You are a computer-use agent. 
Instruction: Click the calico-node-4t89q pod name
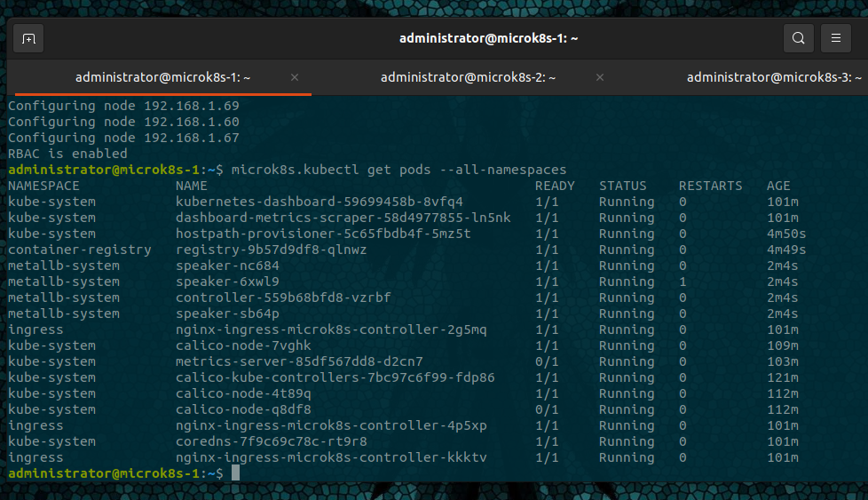(243, 393)
